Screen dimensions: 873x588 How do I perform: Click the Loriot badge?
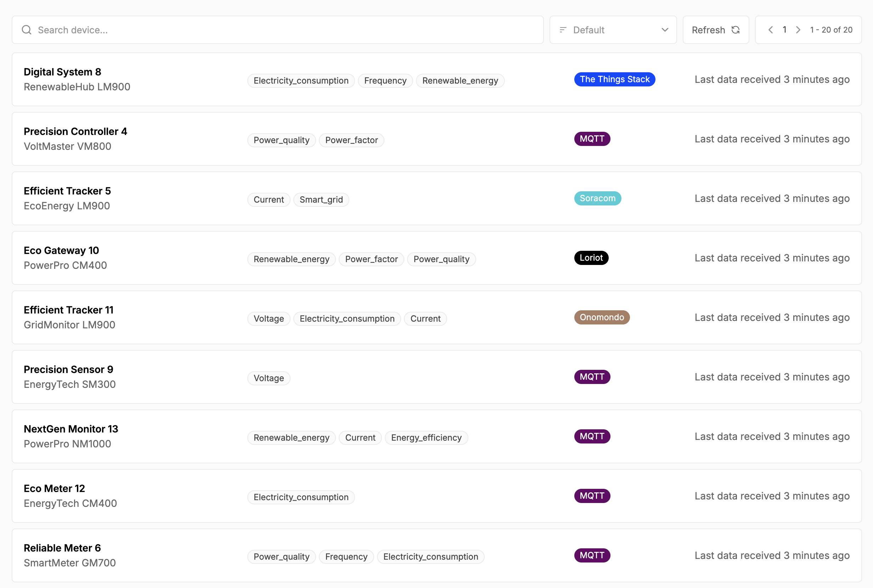[591, 258]
